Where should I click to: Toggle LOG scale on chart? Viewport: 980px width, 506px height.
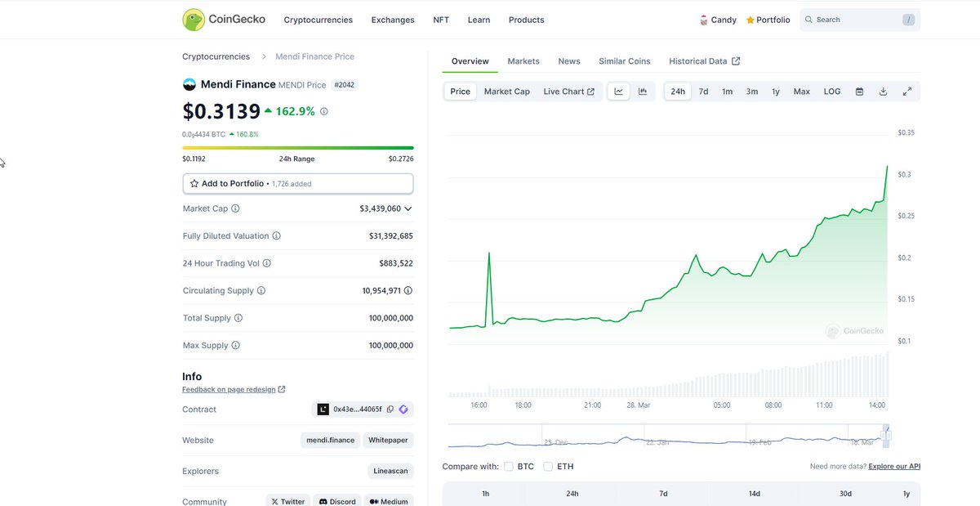[x=832, y=92]
